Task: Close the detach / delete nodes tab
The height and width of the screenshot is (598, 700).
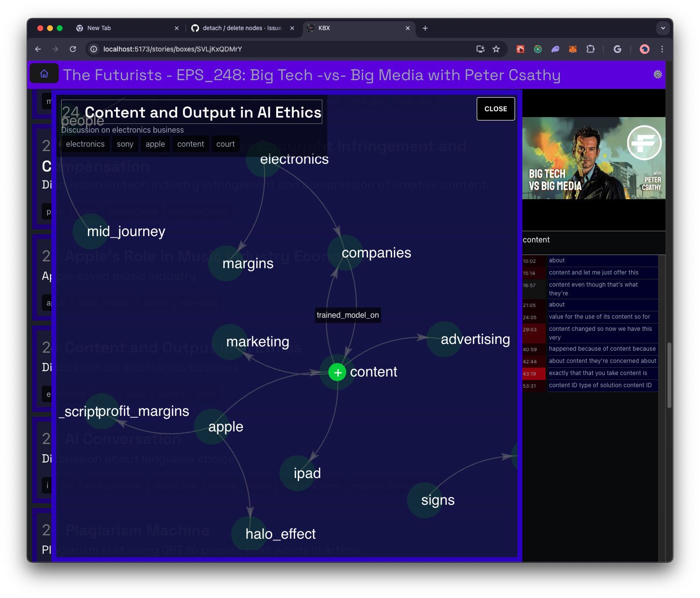Action: pos(292,28)
